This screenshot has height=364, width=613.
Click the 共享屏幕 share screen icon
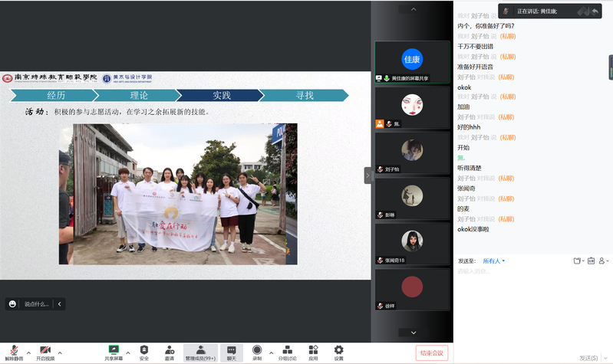coord(114,352)
